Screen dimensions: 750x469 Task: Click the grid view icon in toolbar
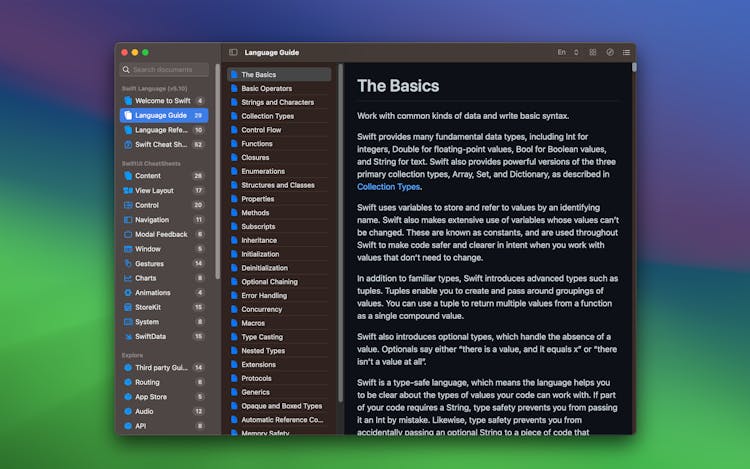(593, 52)
